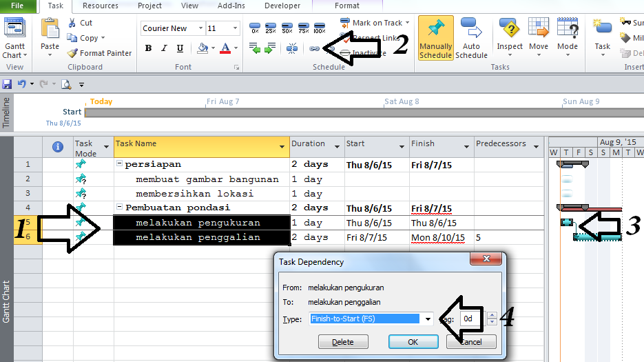Select row header number 1

coord(28,164)
